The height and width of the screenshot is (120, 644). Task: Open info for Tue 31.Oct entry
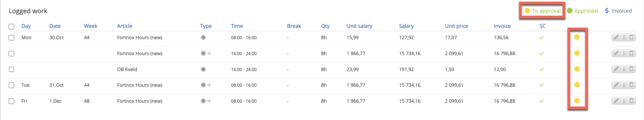(624, 85)
